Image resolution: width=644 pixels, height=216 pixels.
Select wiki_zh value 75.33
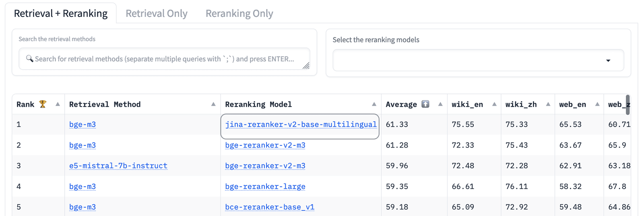point(517,125)
